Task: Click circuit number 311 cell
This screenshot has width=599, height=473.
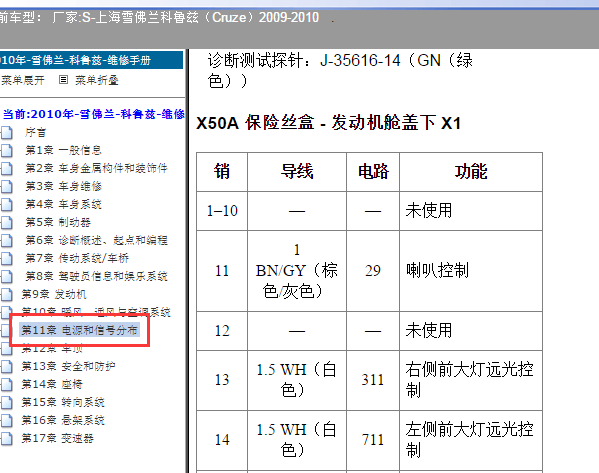Action: (x=373, y=380)
